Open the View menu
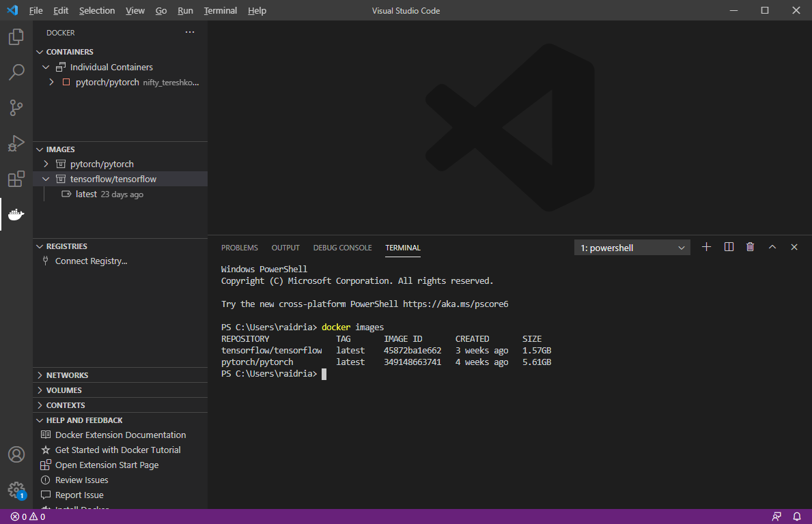Viewport: 812px width, 524px height. (x=135, y=10)
